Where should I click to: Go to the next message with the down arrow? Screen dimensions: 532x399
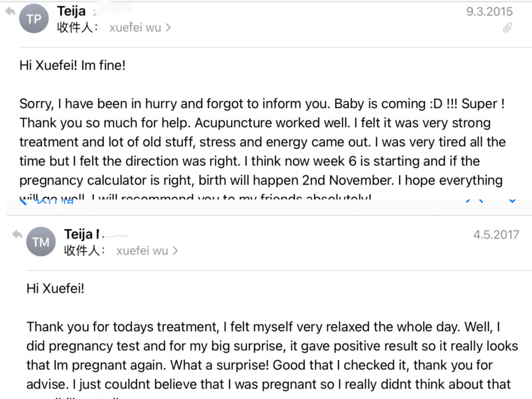click(512, 202)
